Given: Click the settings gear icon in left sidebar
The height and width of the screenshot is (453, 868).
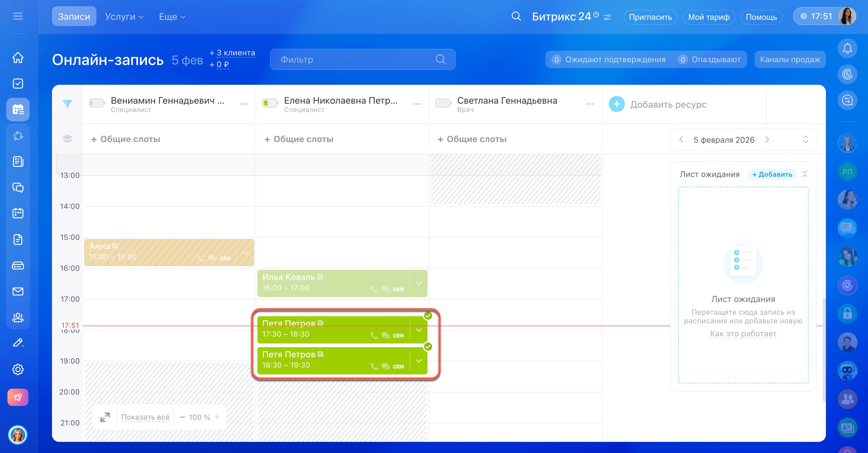Looking at the screenshot, I should (18, 369).
